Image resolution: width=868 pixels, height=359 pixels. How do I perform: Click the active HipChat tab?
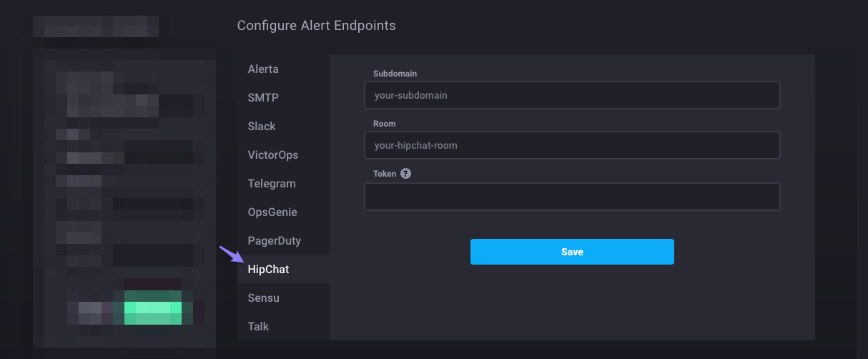coord(268,270)
